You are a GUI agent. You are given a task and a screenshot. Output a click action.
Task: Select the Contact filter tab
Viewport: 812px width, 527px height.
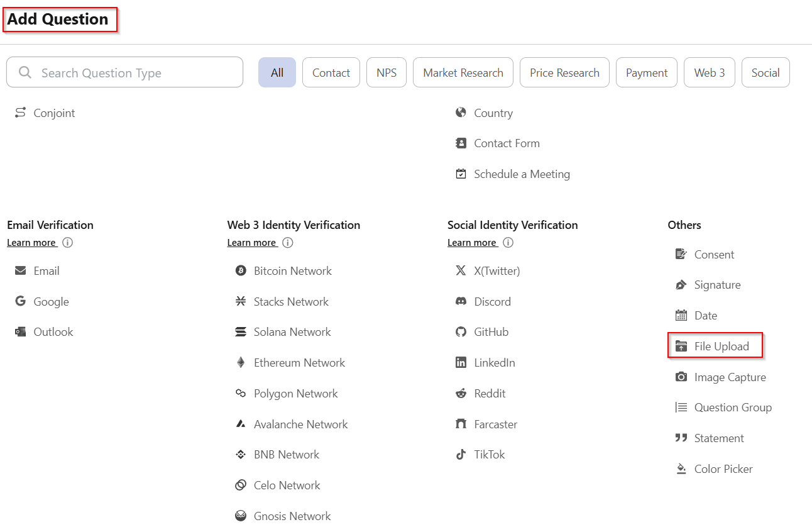(331, 72)
